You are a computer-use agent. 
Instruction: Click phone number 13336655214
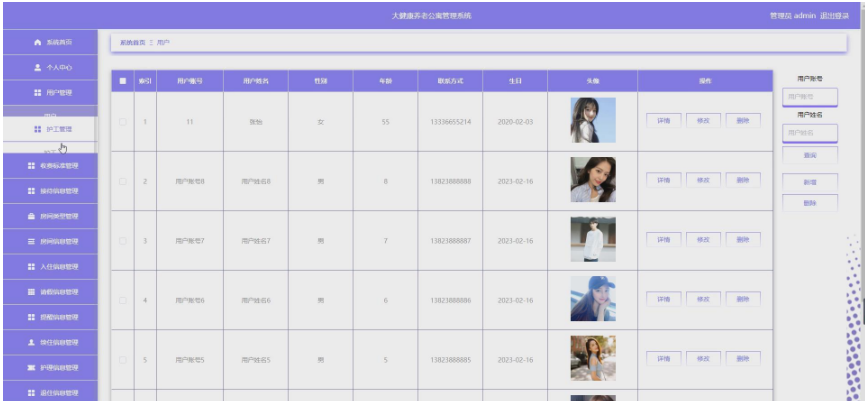[x=450, y=122]
